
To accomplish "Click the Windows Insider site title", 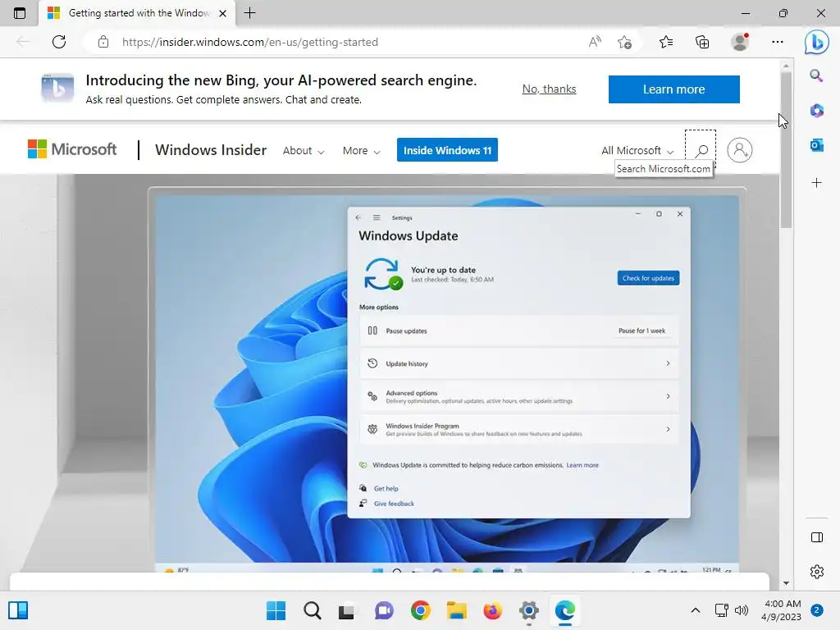I will tap(211, 150).
